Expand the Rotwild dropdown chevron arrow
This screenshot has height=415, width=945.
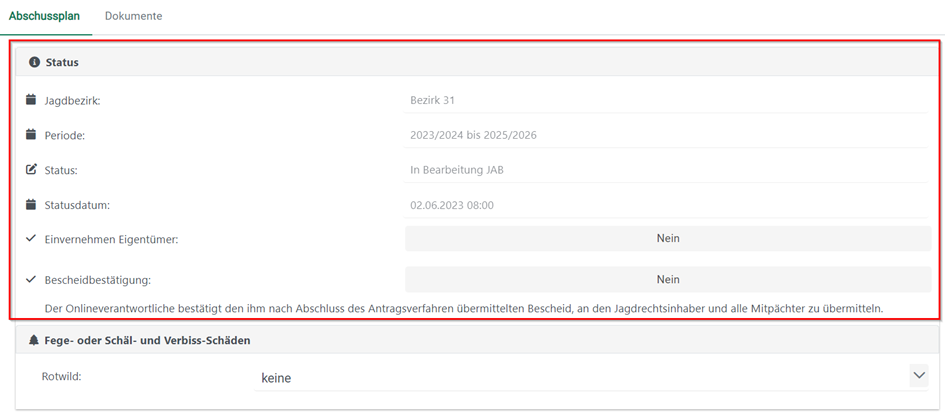click(x=918, y=376)
